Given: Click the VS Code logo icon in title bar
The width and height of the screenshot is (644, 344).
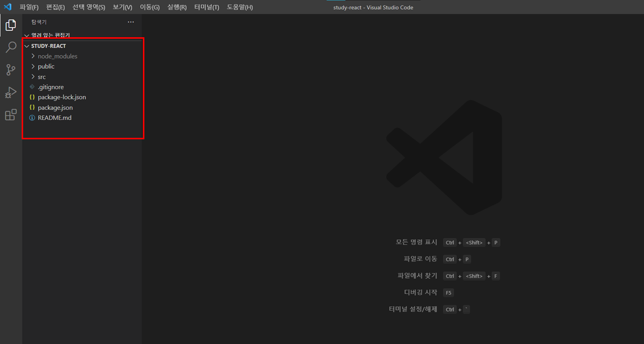Looking at the screenshot, I should 8,7.
